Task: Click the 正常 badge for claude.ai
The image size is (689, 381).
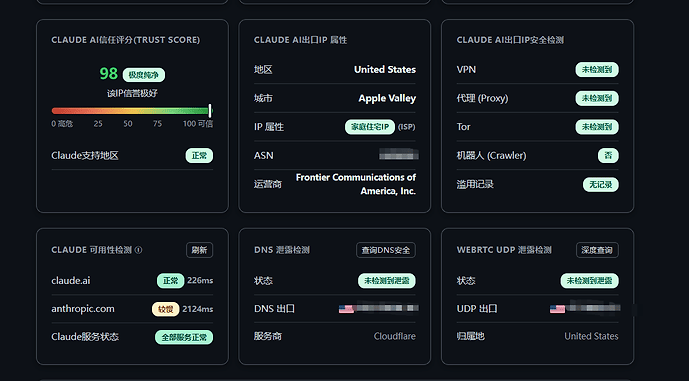Action: click(x=170, y=281)
